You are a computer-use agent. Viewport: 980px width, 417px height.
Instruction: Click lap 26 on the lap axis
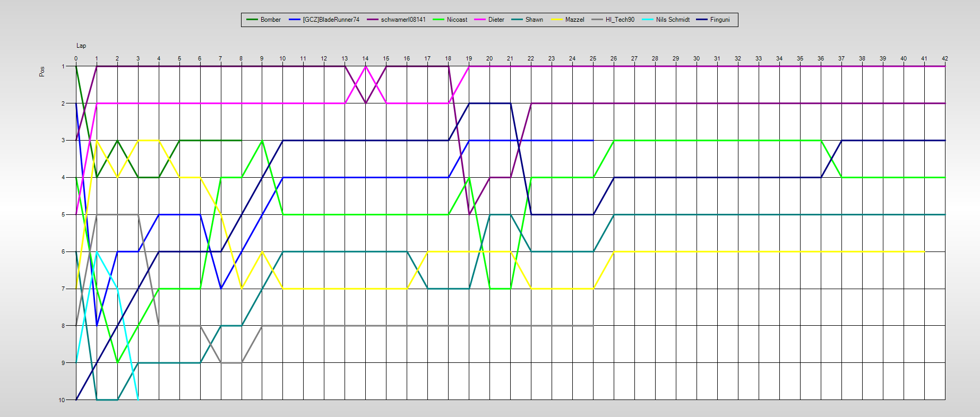pyautogui.click(x=614, y=58)
